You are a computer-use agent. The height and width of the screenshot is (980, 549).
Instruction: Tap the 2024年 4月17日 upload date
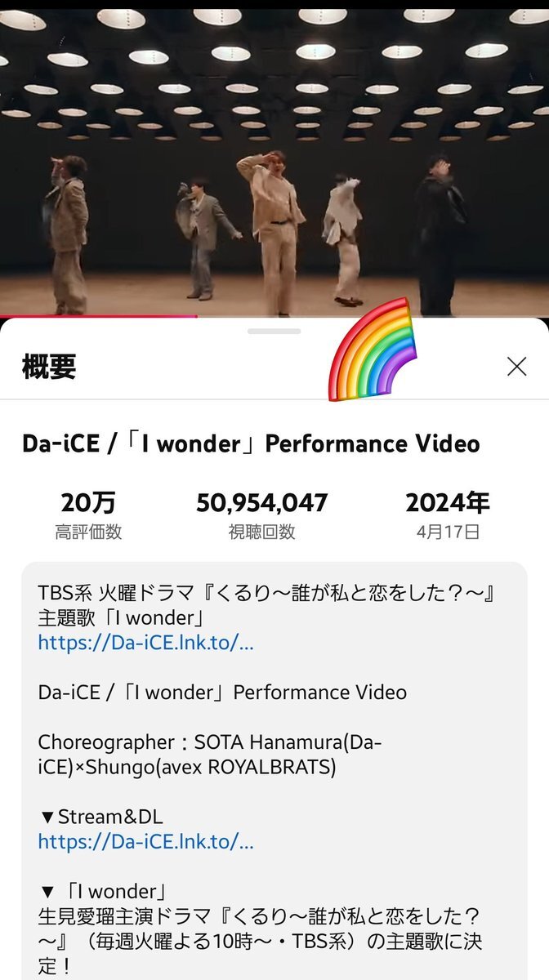(x=448, y=515)
